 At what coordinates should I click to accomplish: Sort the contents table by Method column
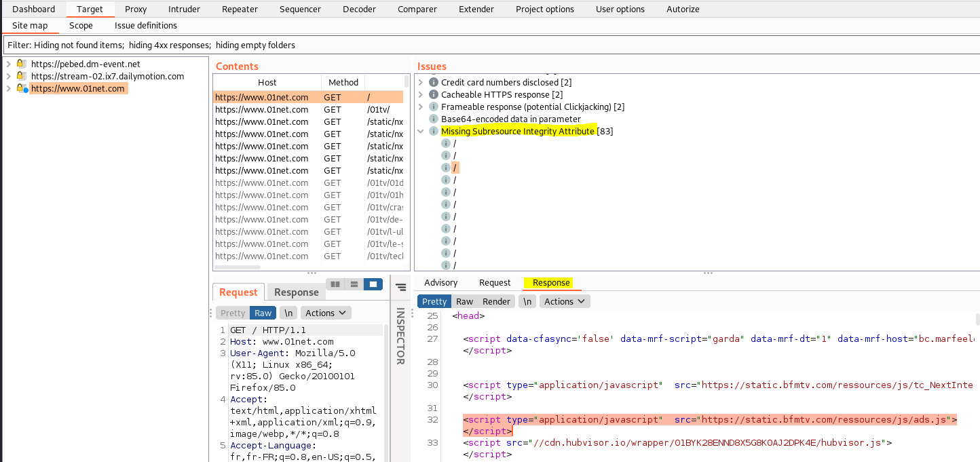(343, 82)
